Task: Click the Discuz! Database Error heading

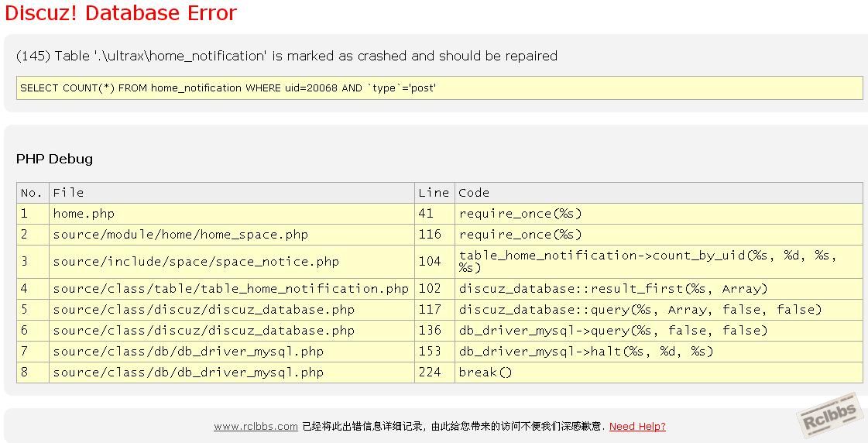Action: [x=121, y=12]
